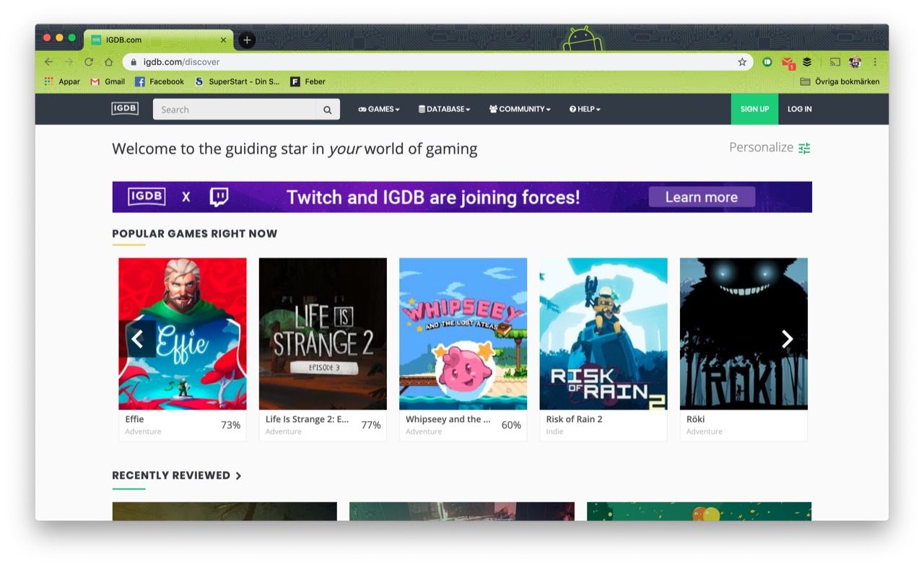Open Risk of Rain 2 cover
This screenshot has width=924, height=567.
click(603, 334)
